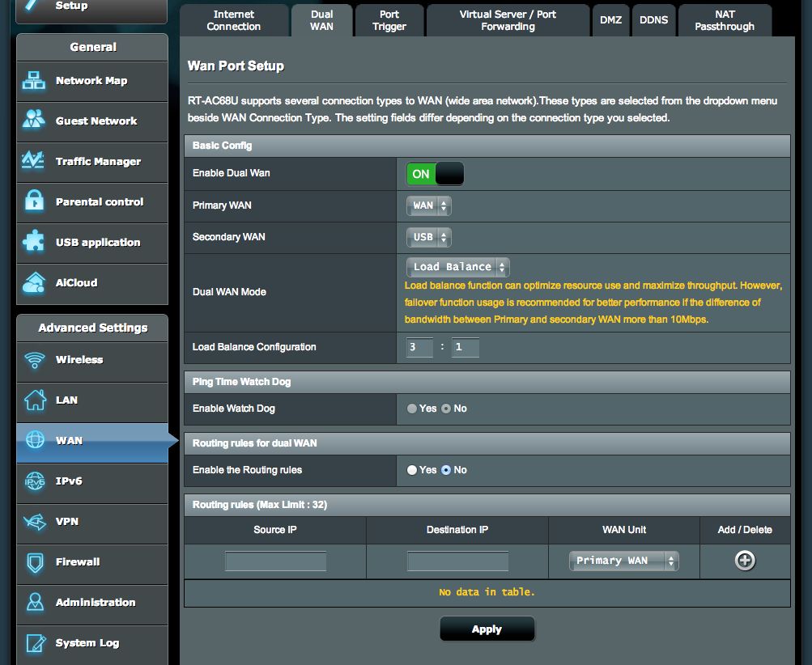Go to Traffic Manager page
812x665 pixels.
[x=92, y=162]
